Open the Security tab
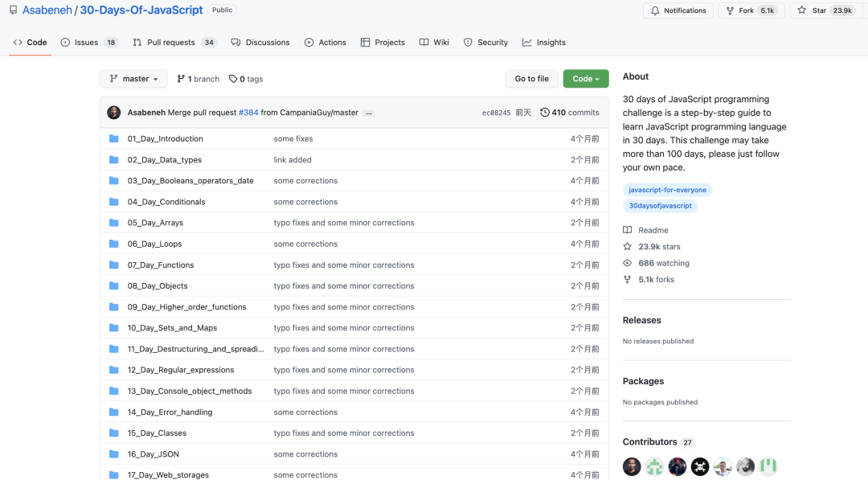This screenshot has height=480, width=868. click(485, 42)
